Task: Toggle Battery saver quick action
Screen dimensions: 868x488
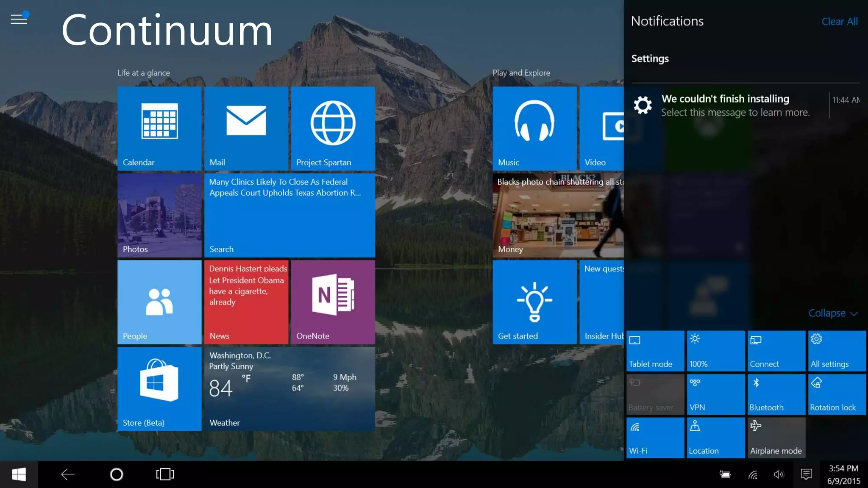Action: click(655, 394)
